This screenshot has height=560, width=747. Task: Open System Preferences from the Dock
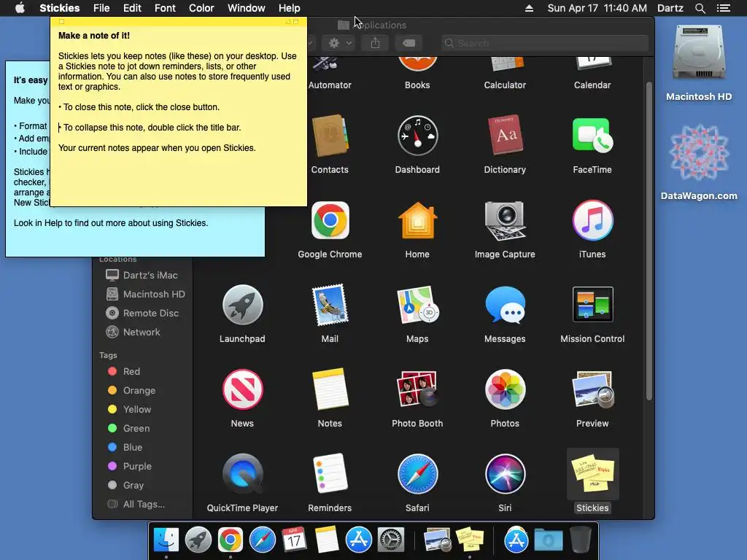coord(391,540)
